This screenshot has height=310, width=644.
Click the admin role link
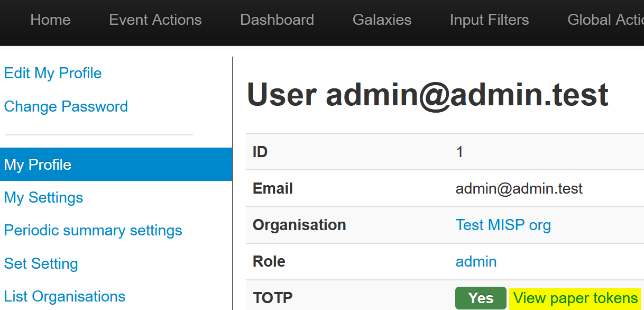(476, 261)
